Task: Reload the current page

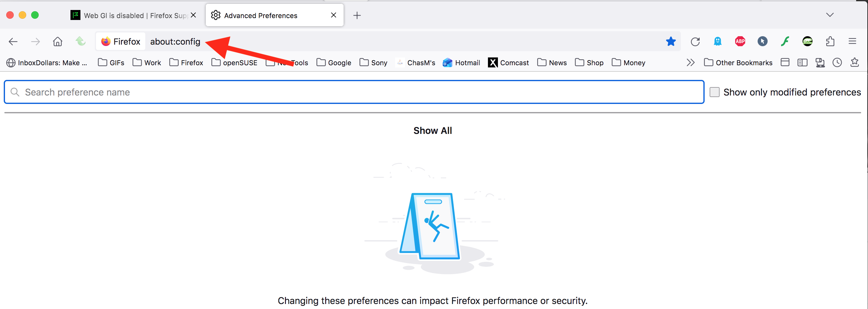Action: [x=695, y=42]
